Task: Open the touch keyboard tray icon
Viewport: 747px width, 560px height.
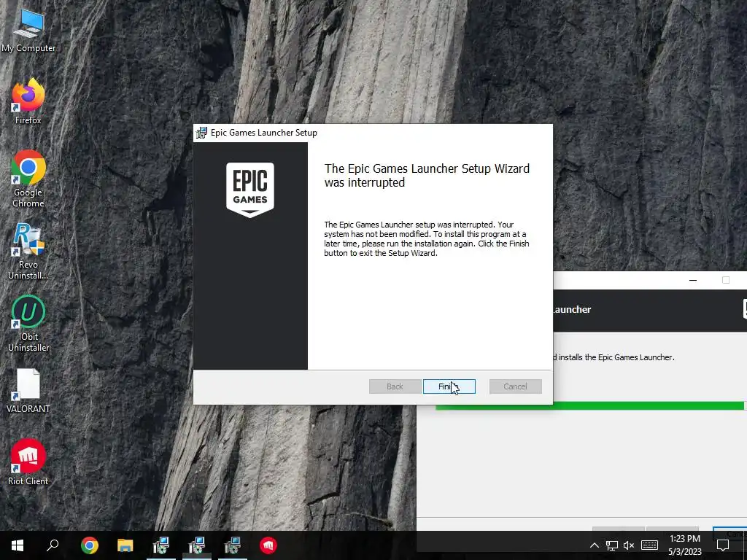Action: coord(649,545)
